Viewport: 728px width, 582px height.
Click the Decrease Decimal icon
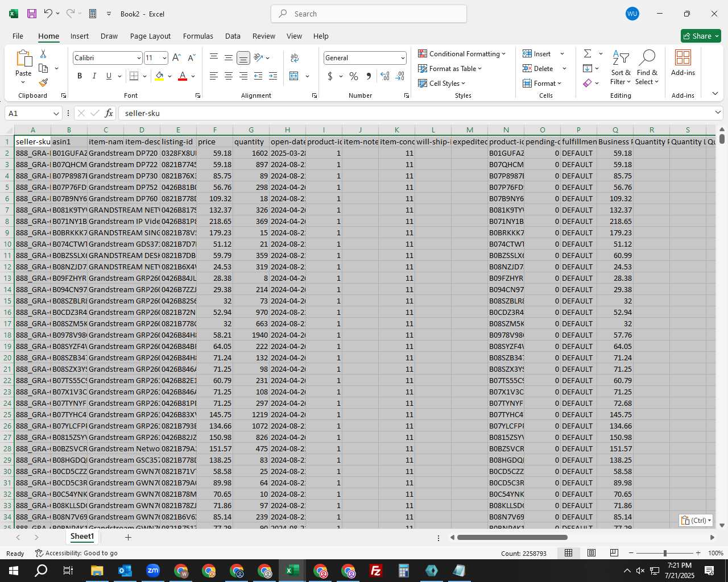pos(400,76)
